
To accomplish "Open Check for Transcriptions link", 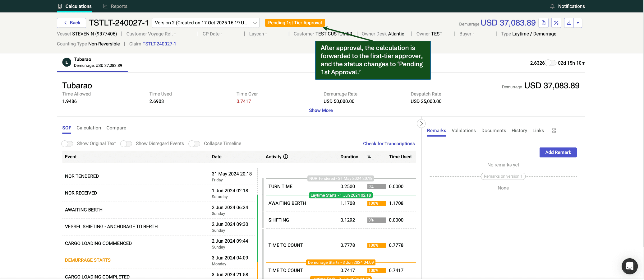I will [389, 144].
